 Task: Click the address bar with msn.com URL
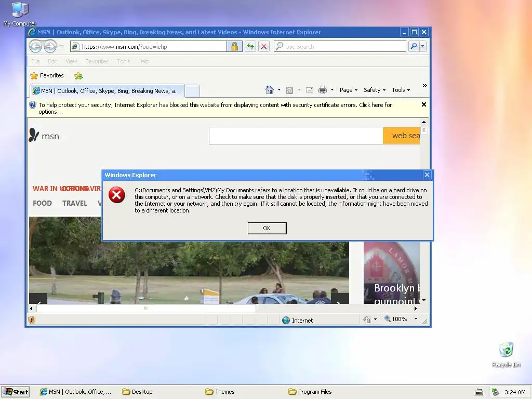pyautogui.click(x=149, y=46)
